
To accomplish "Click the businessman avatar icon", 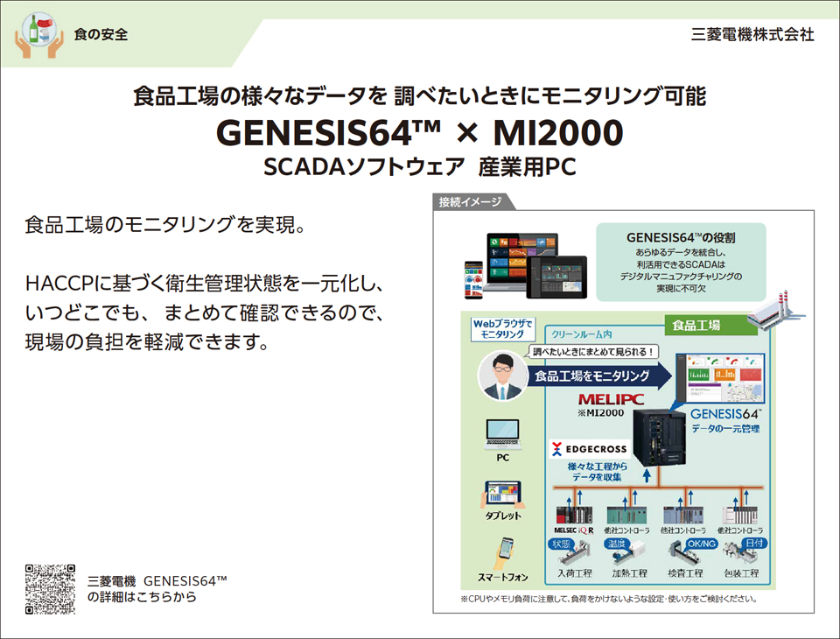I will 502,376.
